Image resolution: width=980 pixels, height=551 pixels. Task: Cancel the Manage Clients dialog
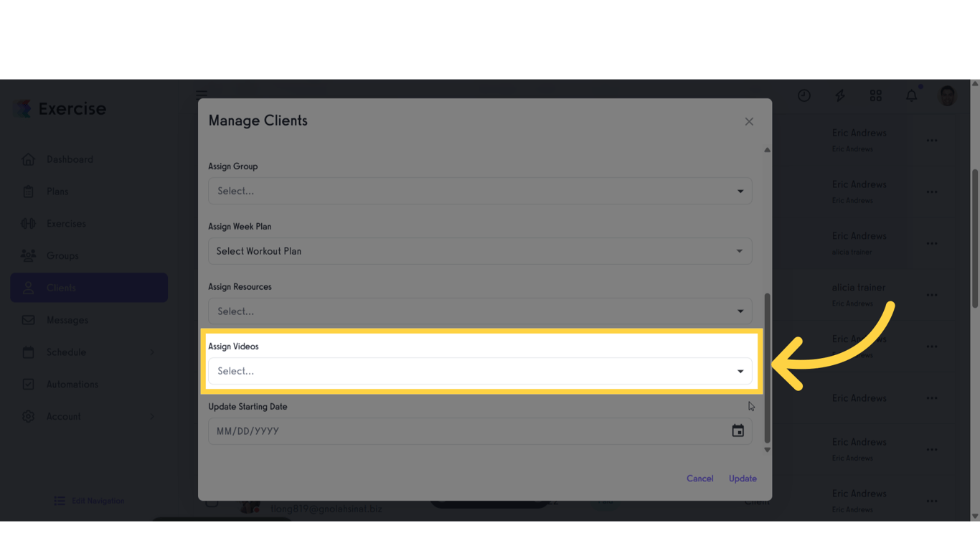[x=699, y=478]
